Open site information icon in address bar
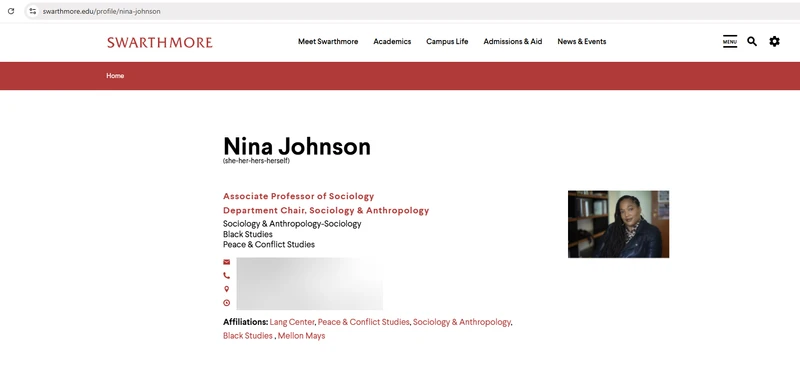 point(33,11)
